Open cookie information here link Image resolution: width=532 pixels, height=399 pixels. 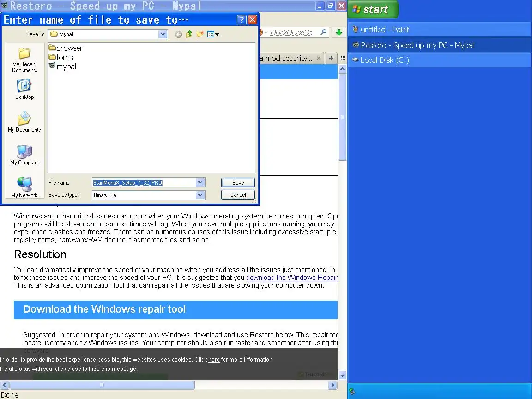tap(214, 360)
